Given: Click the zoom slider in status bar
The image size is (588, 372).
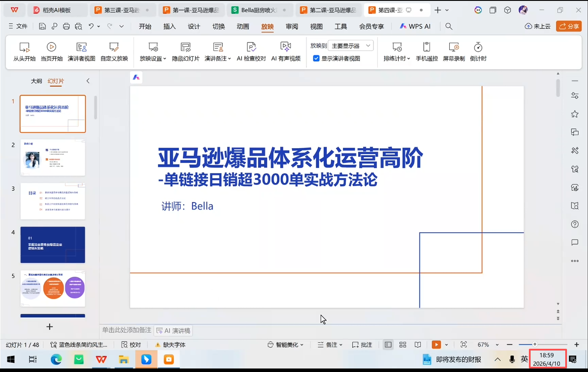Looking at the screenshot, I should click(535, 345).
